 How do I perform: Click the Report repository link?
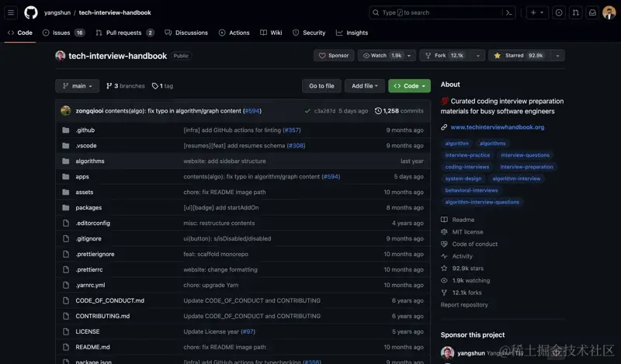coord(464,304)
